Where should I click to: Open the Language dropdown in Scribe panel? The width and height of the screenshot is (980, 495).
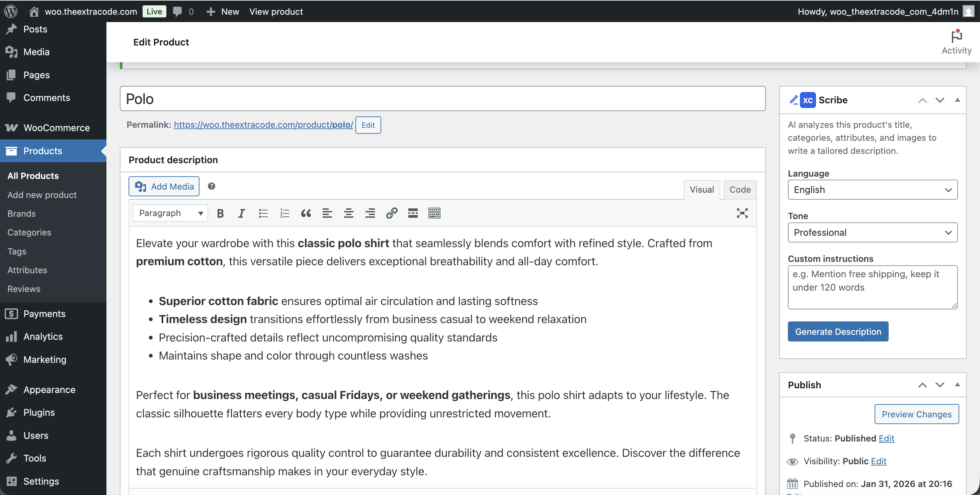coord(872,189)
